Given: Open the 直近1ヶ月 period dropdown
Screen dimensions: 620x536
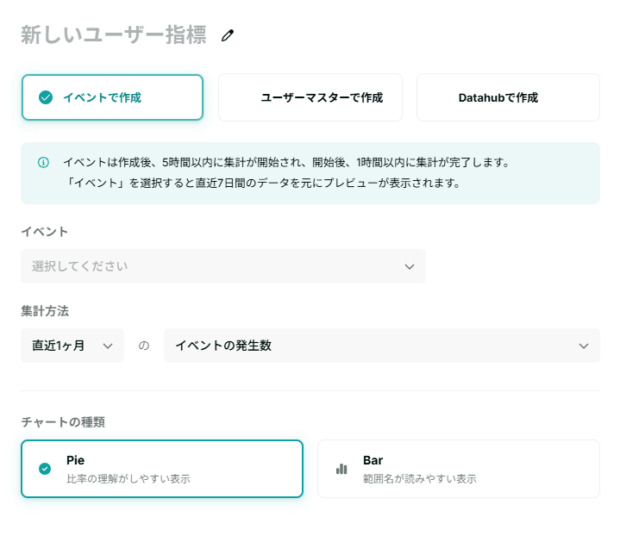Looking at the screenshot, I should [x=72, y=346].
